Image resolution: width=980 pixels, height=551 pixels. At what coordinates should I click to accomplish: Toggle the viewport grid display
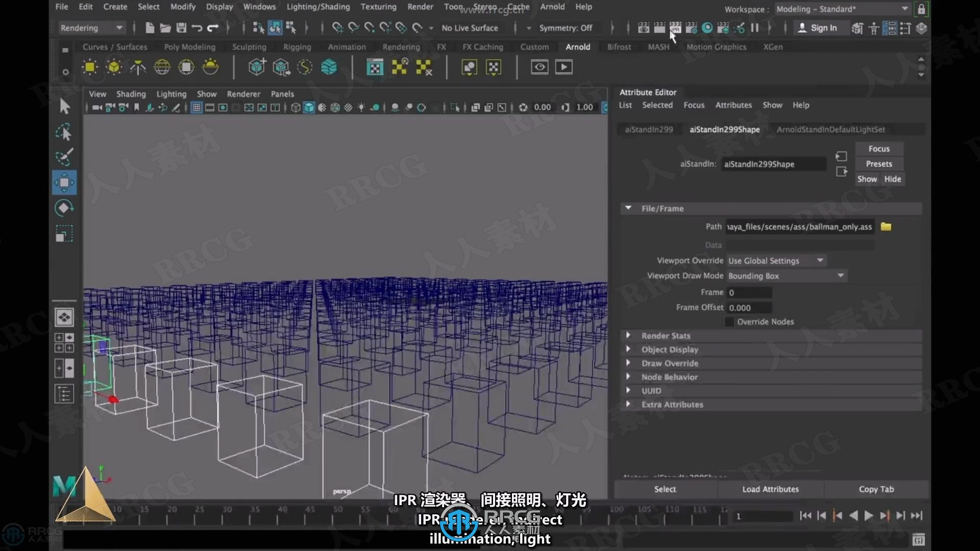(197, 108)
